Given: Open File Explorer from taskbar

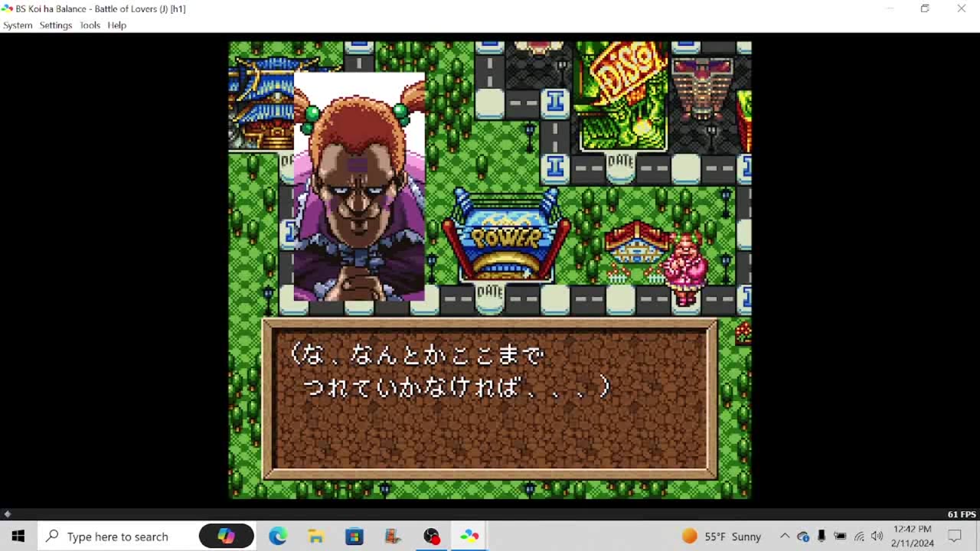Looking at the screenshot, I should [x=316, y=536].
